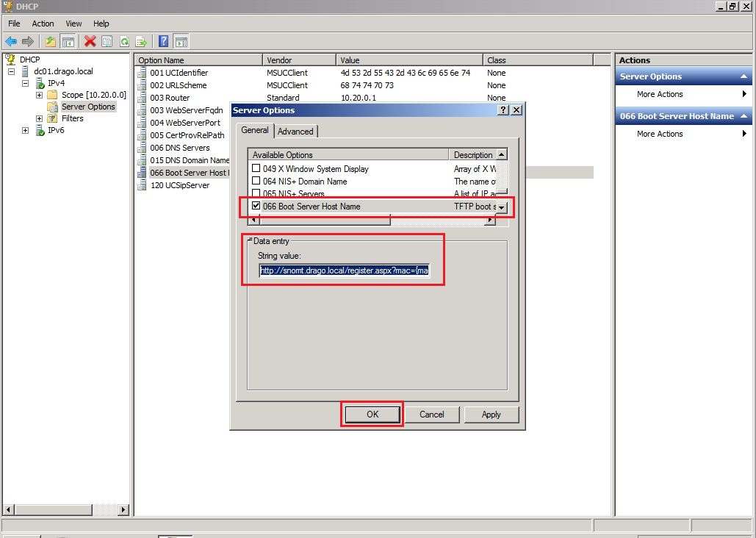Check the 064 NIS+ Domain Name option

point(256,181)
